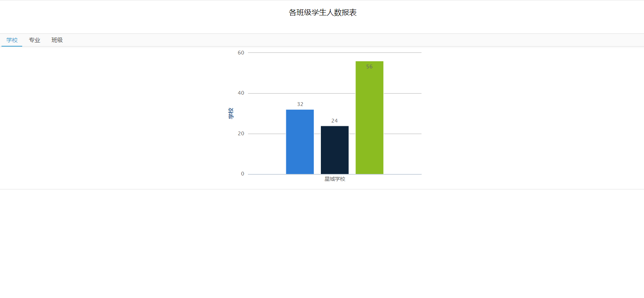Click the vertical 学校 axis title
This screenshot has width=644, height=298.
point(231,113)
